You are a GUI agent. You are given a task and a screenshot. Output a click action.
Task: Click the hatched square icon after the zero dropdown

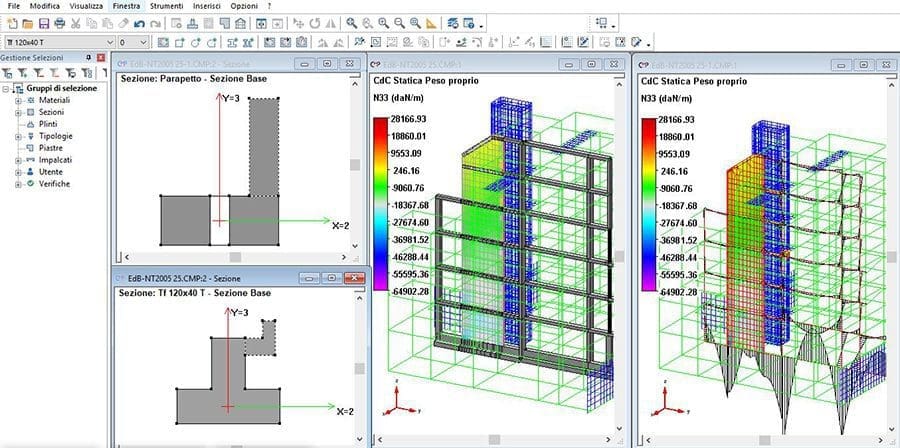point(163,42)
